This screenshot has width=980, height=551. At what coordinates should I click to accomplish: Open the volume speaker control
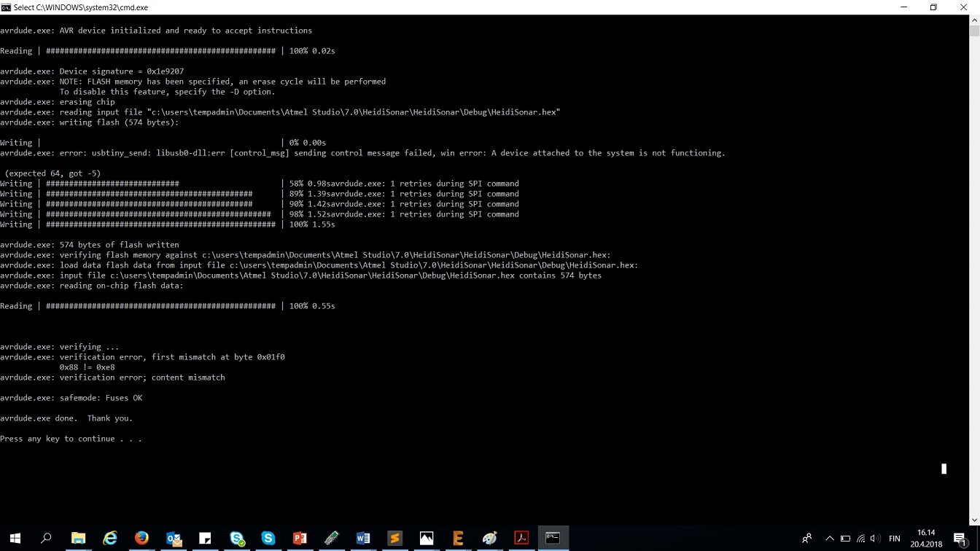[876, 539]
